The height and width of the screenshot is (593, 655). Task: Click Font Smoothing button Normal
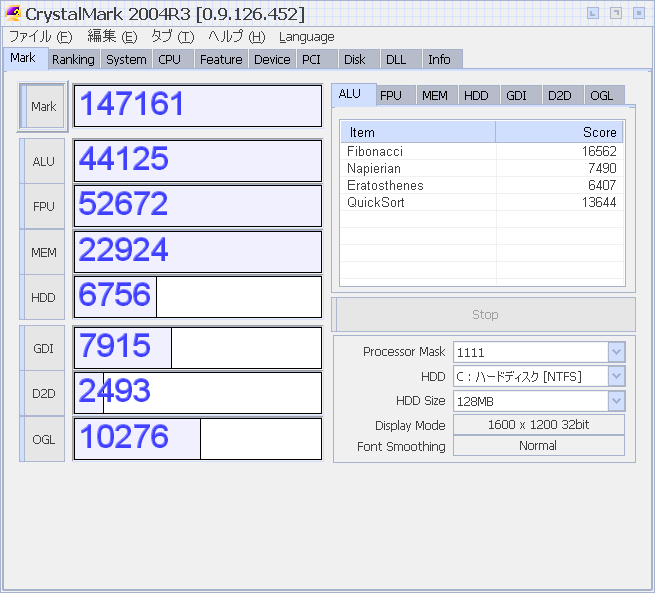click(539, 446)
